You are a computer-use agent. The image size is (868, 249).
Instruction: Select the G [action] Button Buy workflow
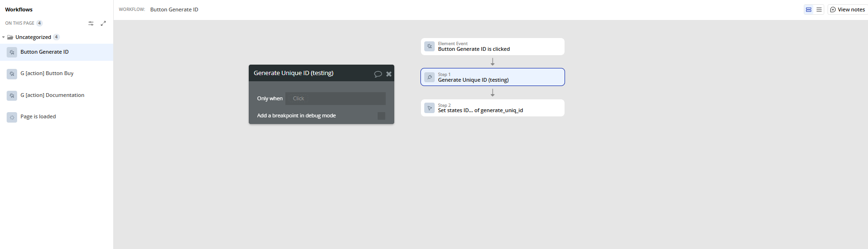[x=47, y=74]
